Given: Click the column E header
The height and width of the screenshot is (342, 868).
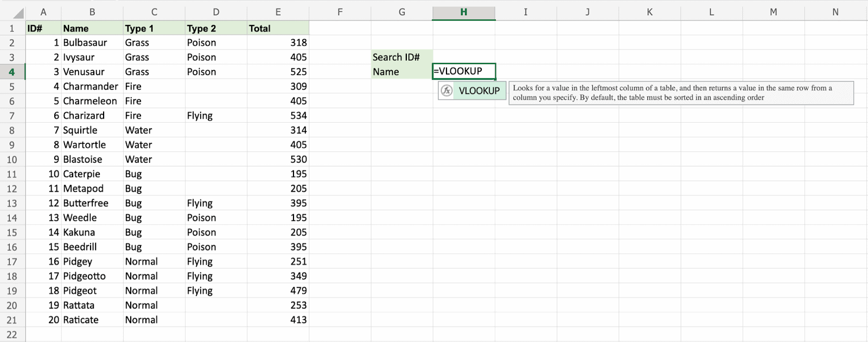Looking at the screenshot, I should tap(278, 12).
